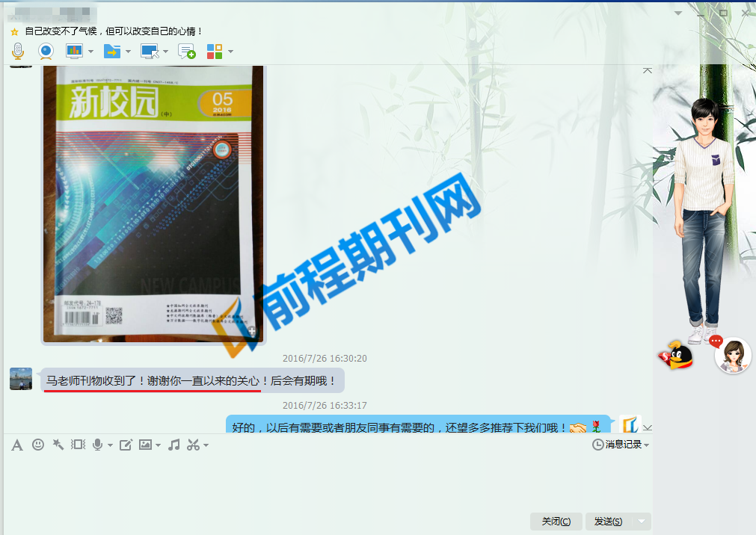Jump to latest messages with down-arrow
Screen dimensions: 756x535
[647, 427]
